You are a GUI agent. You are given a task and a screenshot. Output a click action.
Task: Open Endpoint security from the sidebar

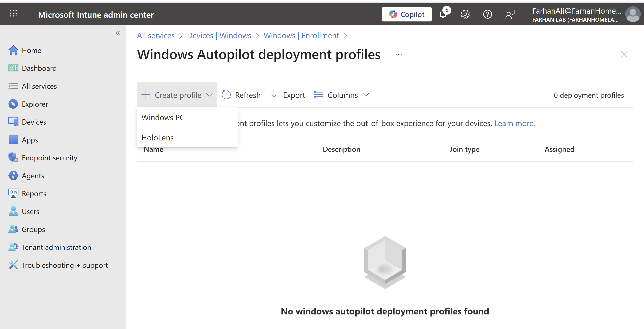point(50,158)
